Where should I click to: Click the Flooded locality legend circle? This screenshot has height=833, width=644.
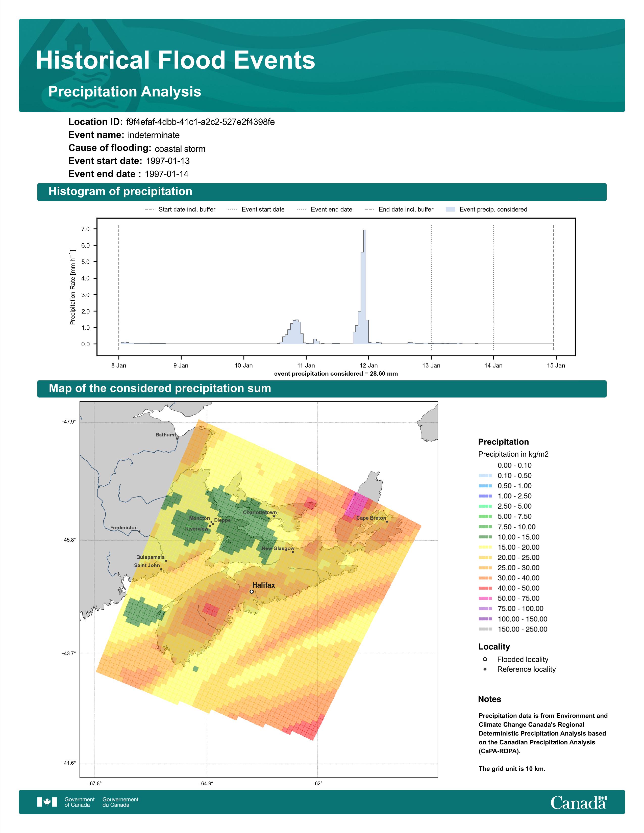click(485, 659)
